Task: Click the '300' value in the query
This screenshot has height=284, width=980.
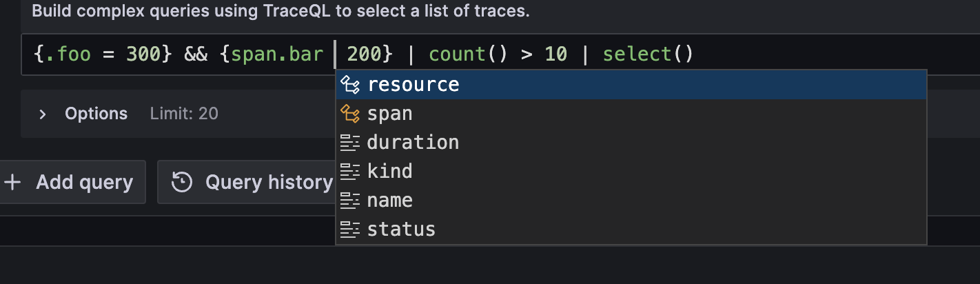Action: point(143,54)
